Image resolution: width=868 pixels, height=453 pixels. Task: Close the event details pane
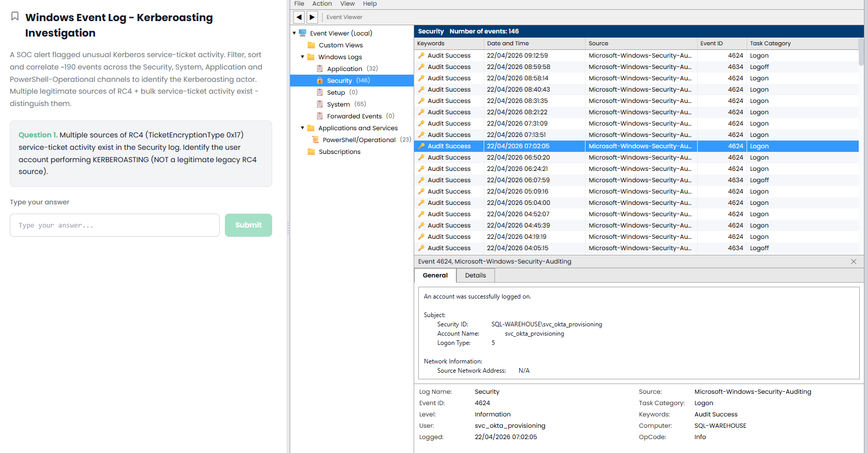pos(854,262)
